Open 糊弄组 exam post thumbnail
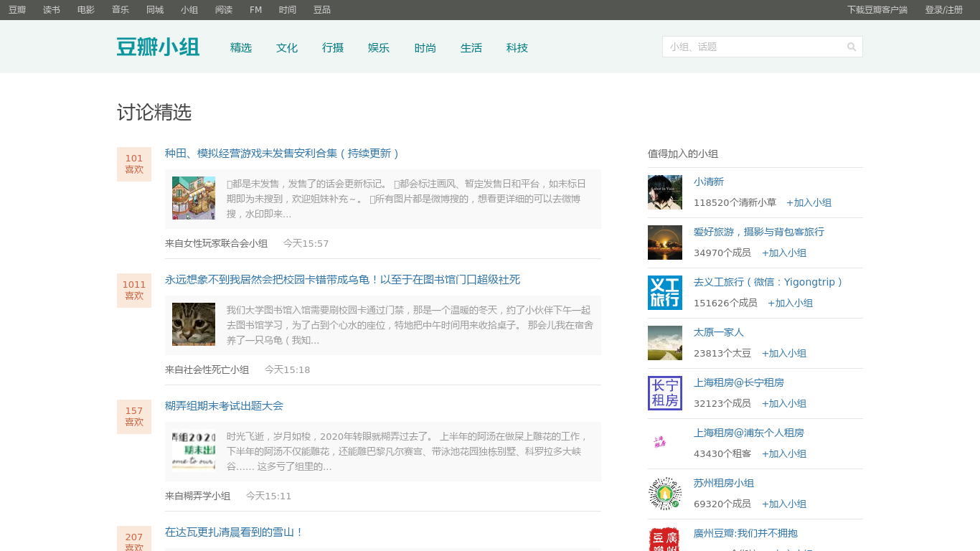Screen dimensions: 980x551 pos(194,451)
